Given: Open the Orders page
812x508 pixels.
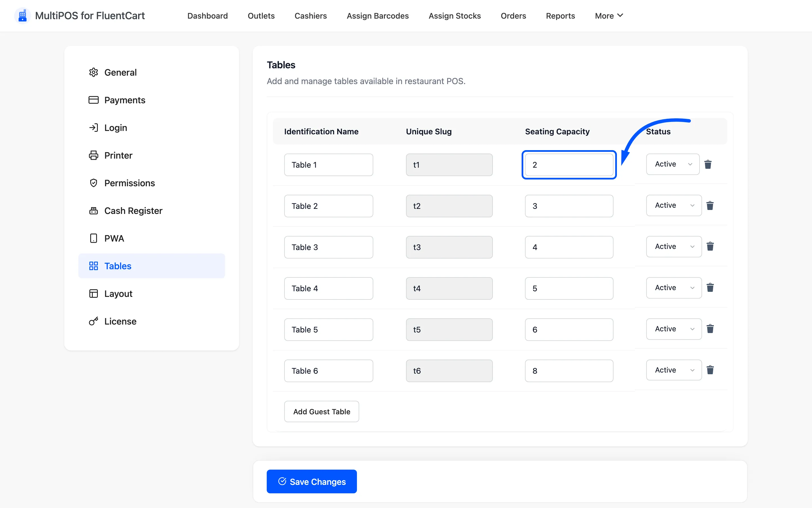Looking at the screenshot, I should 513,16.
